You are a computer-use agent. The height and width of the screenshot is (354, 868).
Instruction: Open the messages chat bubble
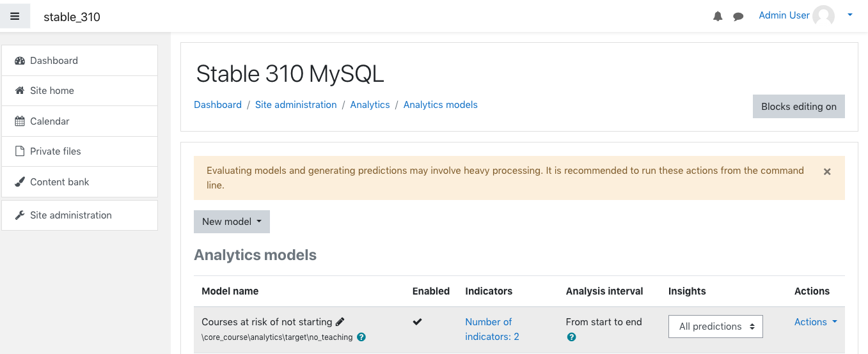tap(738, 17)
